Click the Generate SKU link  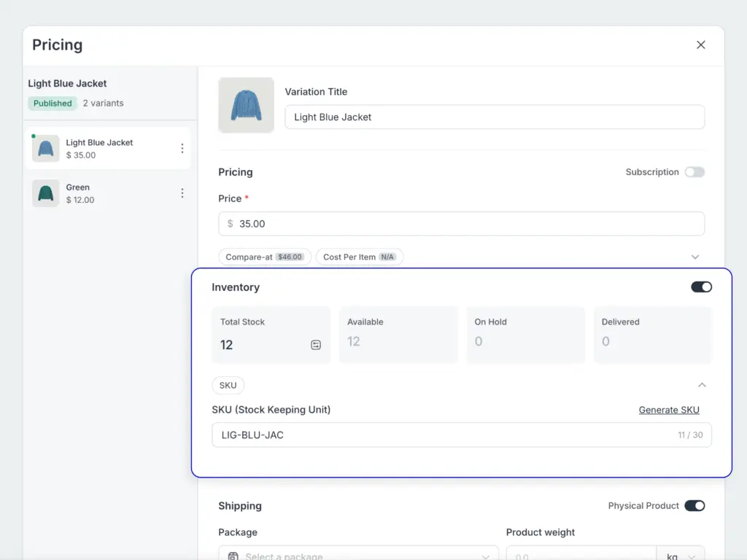(x=669, y=410)
